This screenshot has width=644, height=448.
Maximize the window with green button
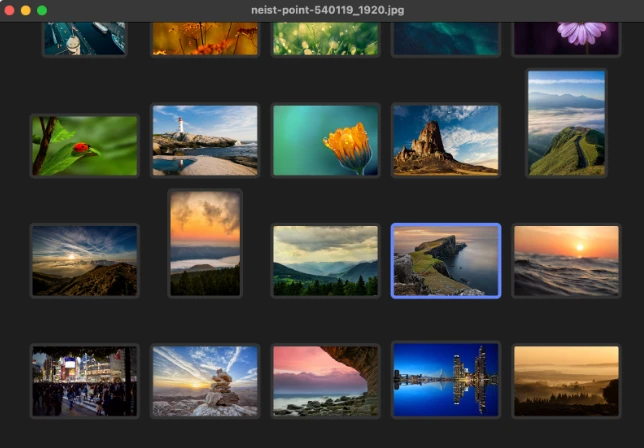42,10
